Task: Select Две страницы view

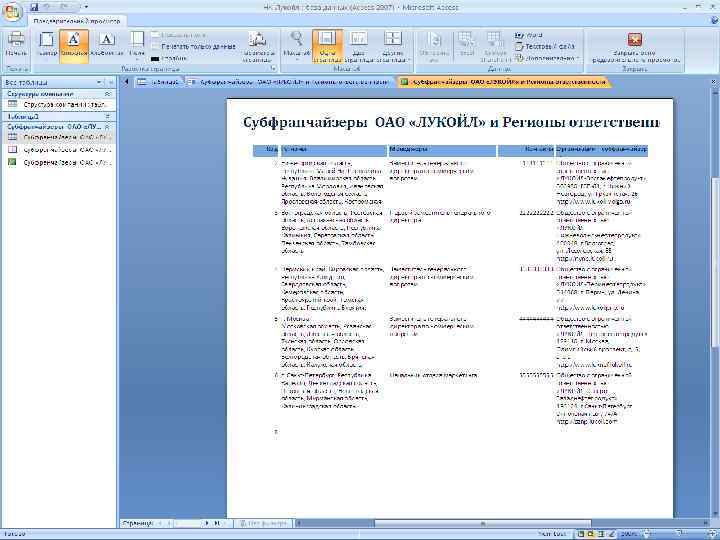Action: (359, 46)
